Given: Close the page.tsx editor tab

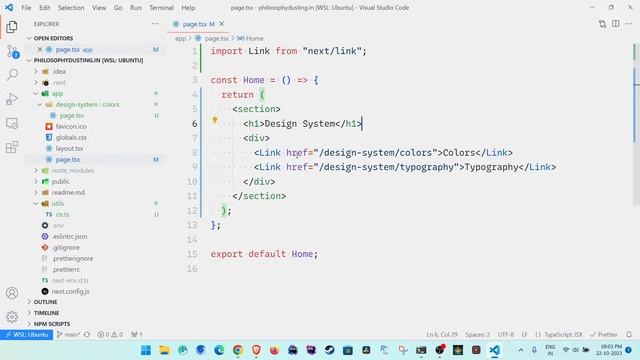Looking at the screenshot, I should (x=222, y=24).
